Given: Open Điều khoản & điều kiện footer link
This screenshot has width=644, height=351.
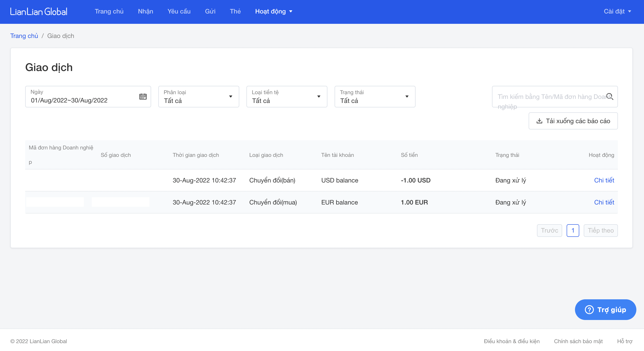Looking at the screenshot, I should pos(512,341).
